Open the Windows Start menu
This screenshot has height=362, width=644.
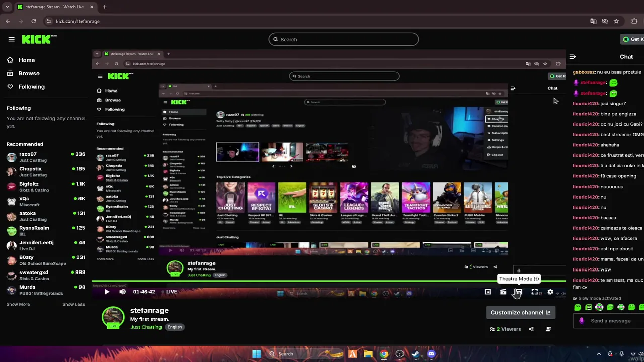pyautogui.click(x=256, y=354)
